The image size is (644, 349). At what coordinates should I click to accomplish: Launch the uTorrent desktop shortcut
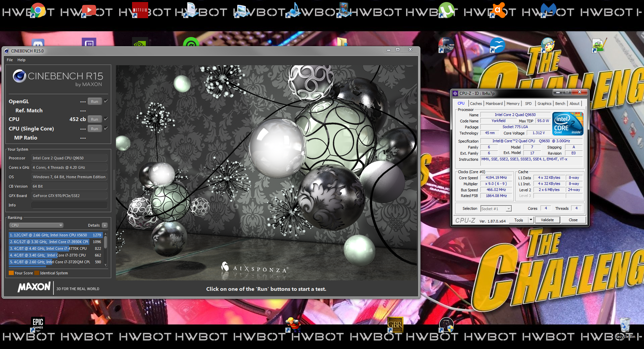pyautogui.click(x=446, y=10)
